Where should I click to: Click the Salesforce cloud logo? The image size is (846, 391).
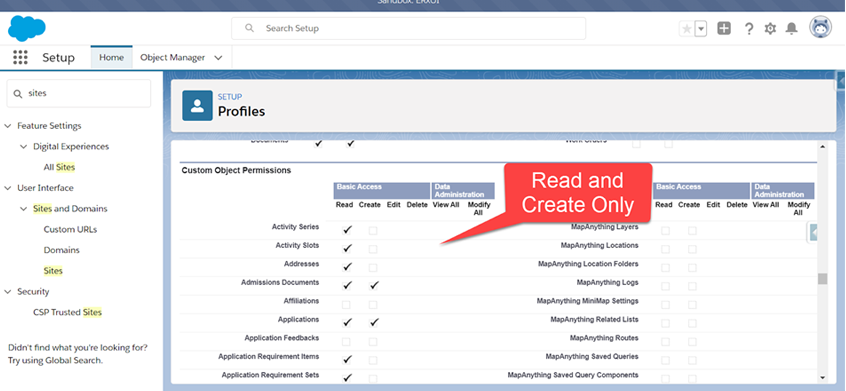click(27, 28)
